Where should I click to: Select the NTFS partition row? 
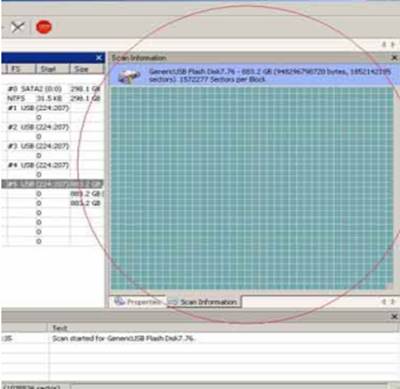pos(54,98)
